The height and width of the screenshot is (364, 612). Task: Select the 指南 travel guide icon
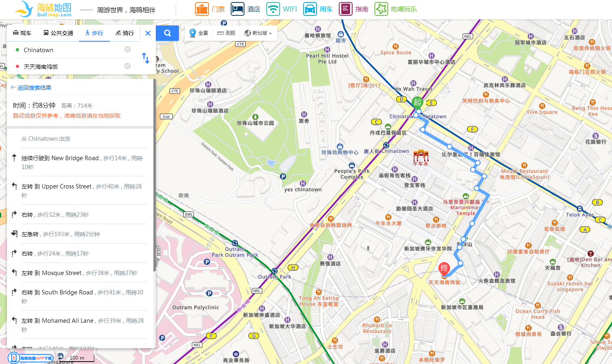345,8
